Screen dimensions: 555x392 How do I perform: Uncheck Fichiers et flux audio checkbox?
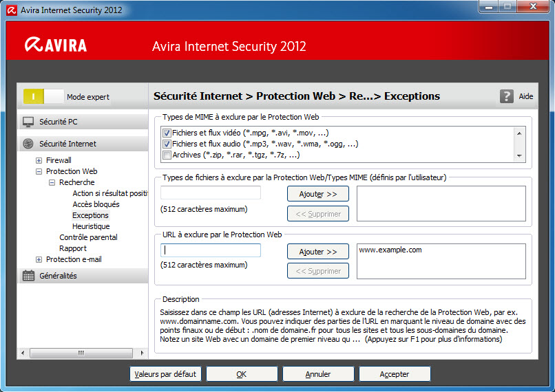coord(167,144)
